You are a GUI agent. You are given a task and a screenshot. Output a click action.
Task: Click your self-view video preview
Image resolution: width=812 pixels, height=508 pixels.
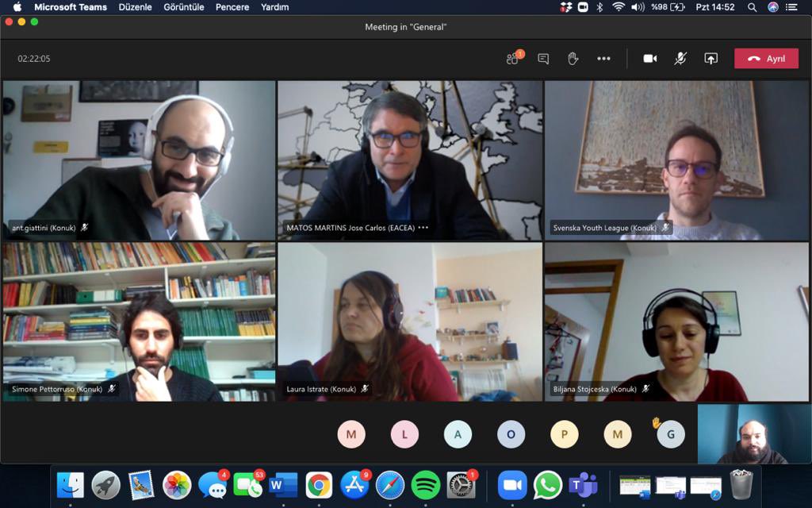[754, 434]
